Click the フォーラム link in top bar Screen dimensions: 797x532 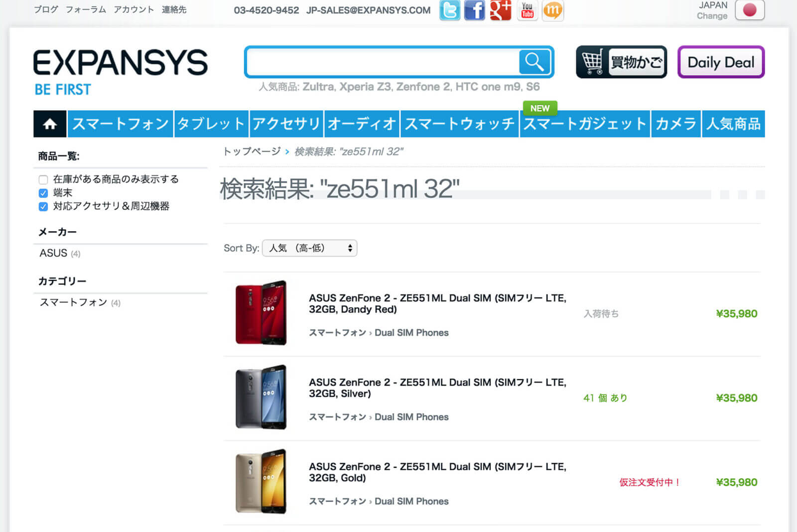86,9
